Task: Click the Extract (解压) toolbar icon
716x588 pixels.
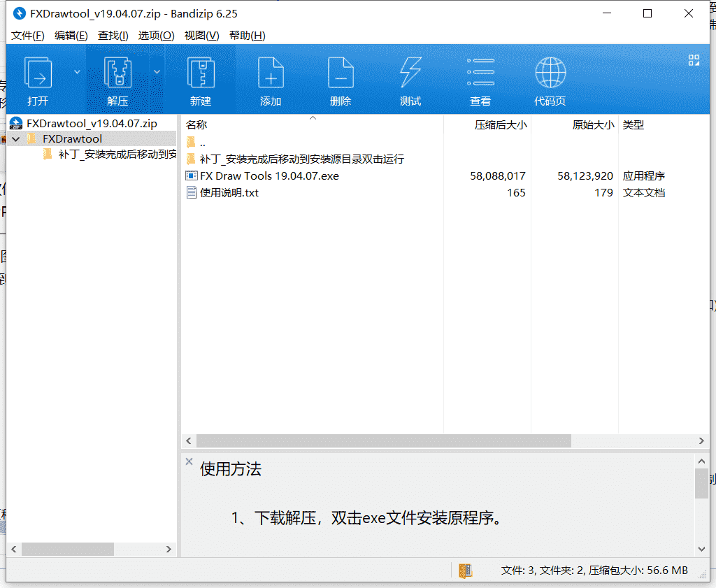Action: [117, 73]
